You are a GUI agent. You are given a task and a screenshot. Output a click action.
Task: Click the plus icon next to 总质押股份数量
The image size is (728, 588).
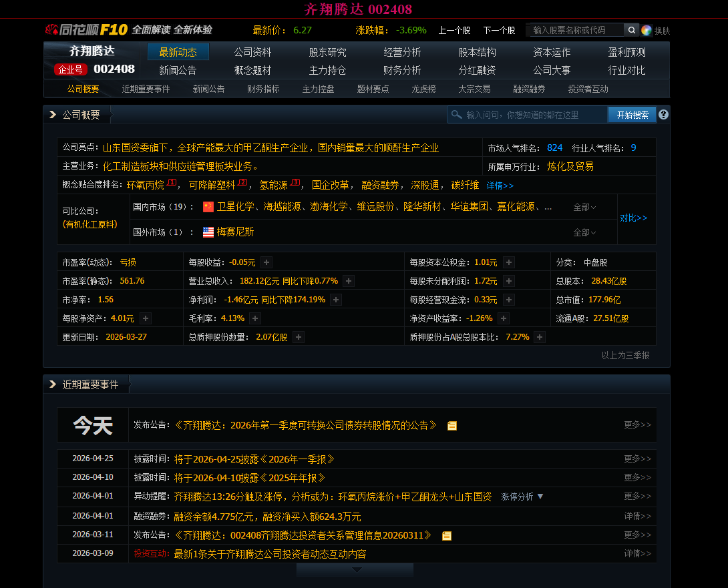(x=299, y=337)
